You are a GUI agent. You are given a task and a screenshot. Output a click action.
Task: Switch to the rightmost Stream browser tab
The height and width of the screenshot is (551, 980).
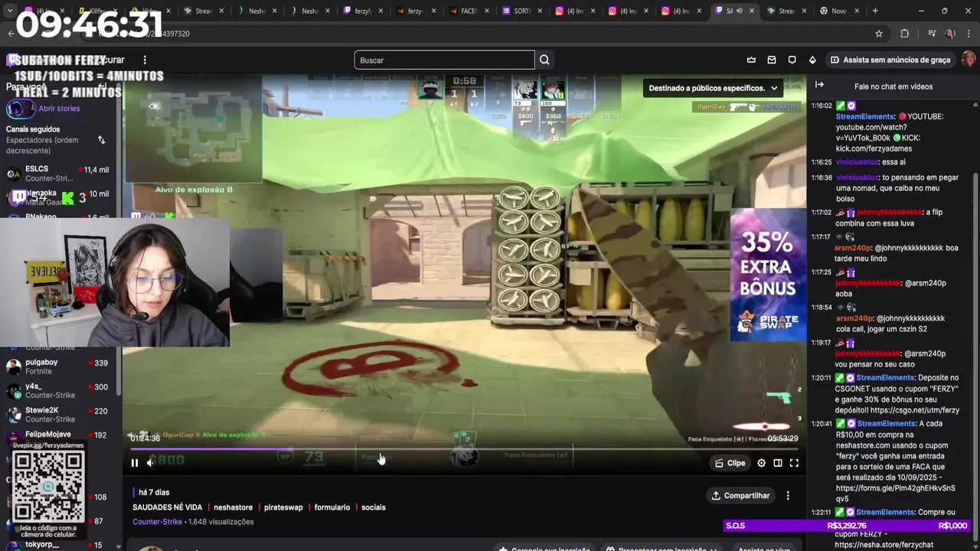786,11
